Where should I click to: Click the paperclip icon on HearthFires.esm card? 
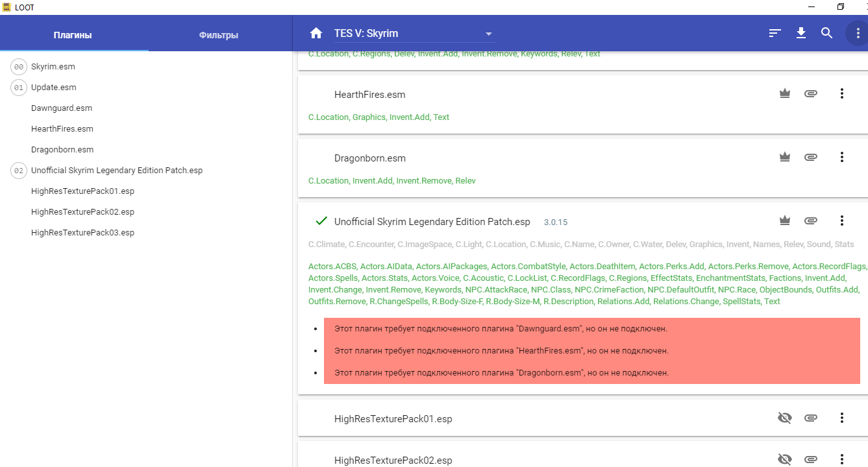[x=810, y=93]
